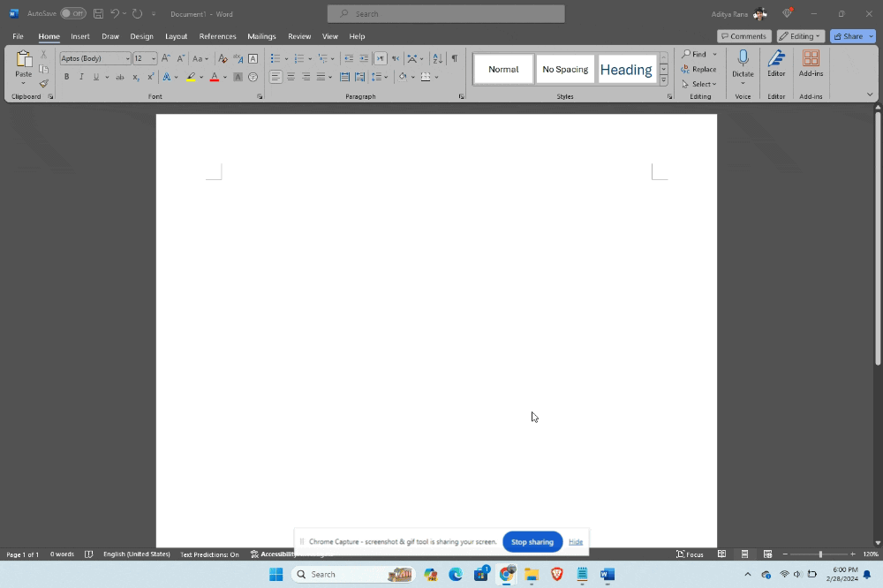Switch to the Insert ribbon tab
This screenshot has height=588, width=883.
click(80, 36)
